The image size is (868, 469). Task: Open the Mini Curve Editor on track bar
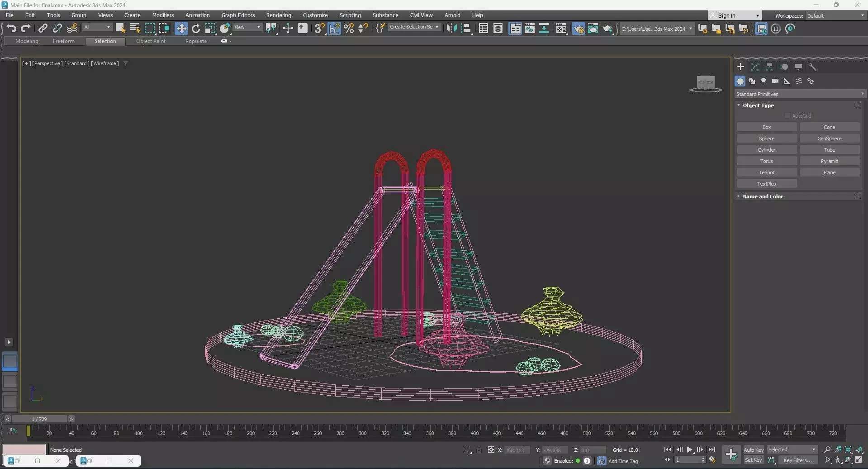coord(14,431)
